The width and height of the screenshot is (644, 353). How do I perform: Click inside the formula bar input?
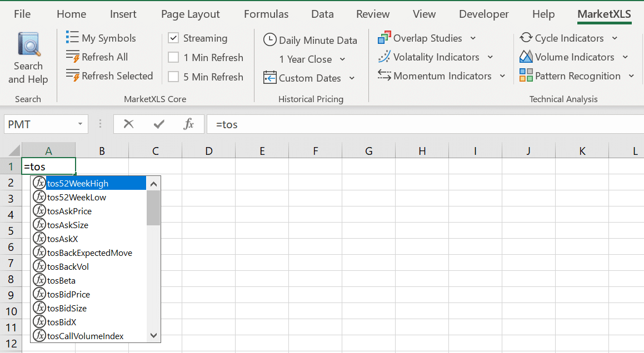coord(425,124)
